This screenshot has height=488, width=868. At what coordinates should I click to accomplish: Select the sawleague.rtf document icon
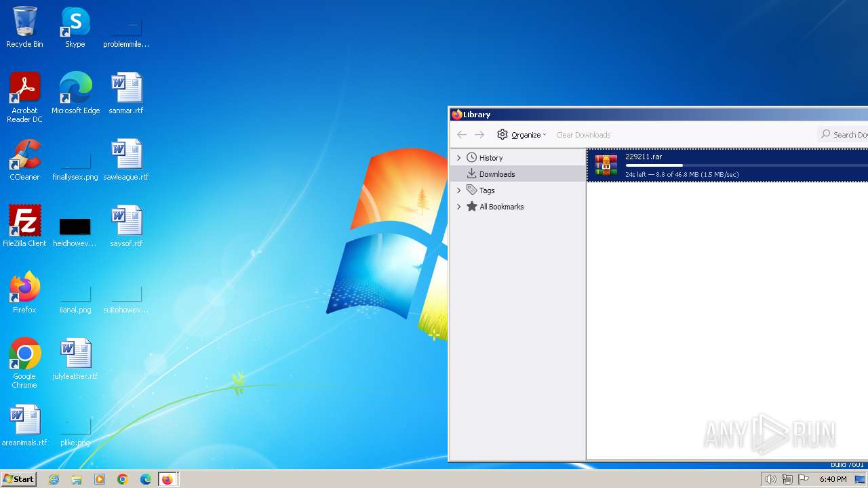coord(126,160)
